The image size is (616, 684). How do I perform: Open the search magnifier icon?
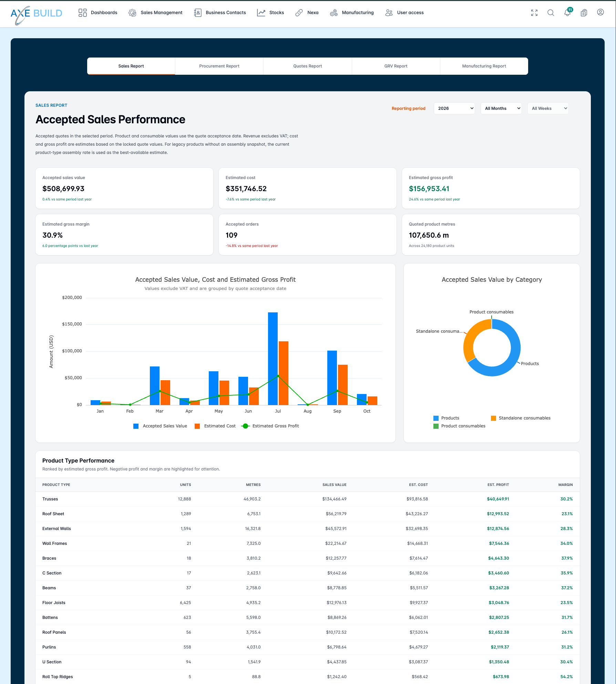pos(551,13)
